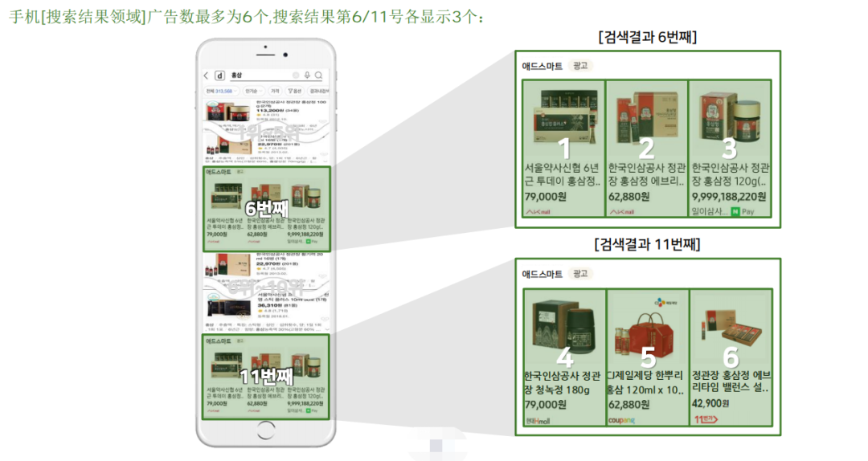Click the 홍삼정 에브리타임 밸런스 product image

click(x=731, y=329)
